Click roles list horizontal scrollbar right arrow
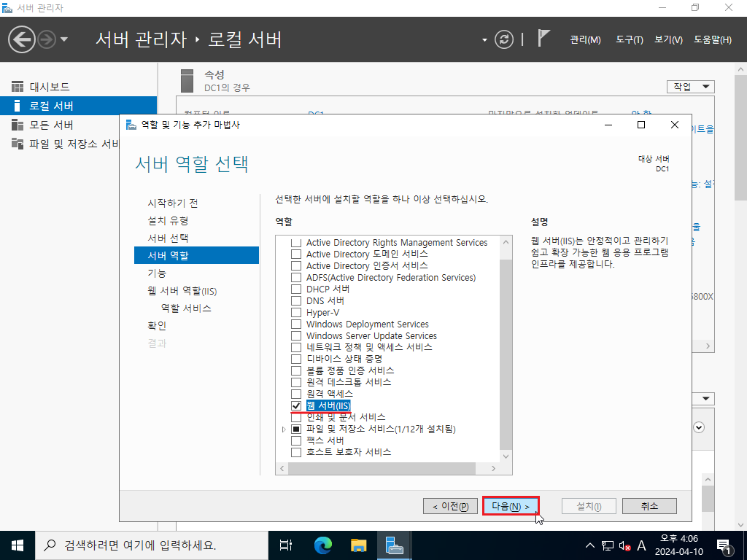The image size is (747, 560). pyautogui.click(x=493, y=469)
